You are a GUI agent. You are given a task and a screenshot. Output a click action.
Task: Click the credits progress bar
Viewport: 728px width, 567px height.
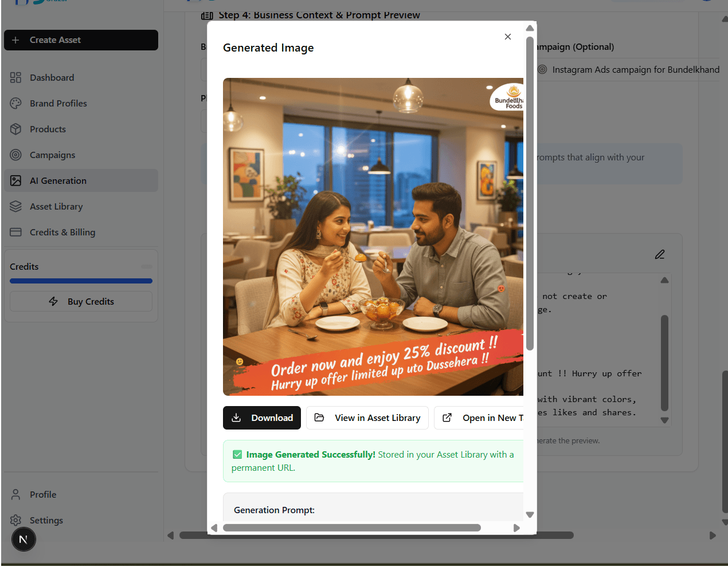tap(81, 281)
